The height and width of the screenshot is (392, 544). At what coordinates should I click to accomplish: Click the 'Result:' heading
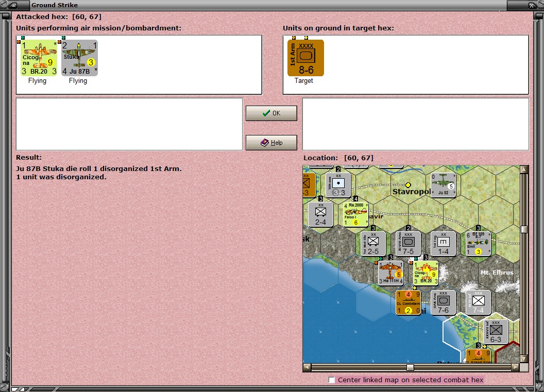tap(29, 157)
